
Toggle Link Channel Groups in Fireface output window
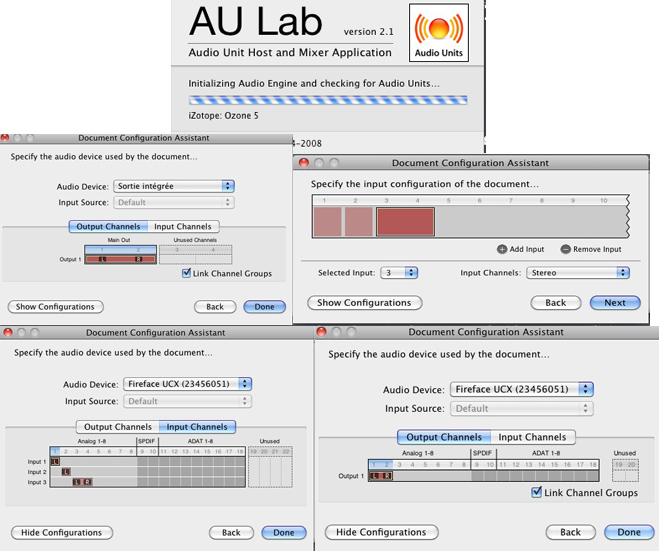[536, 492]
